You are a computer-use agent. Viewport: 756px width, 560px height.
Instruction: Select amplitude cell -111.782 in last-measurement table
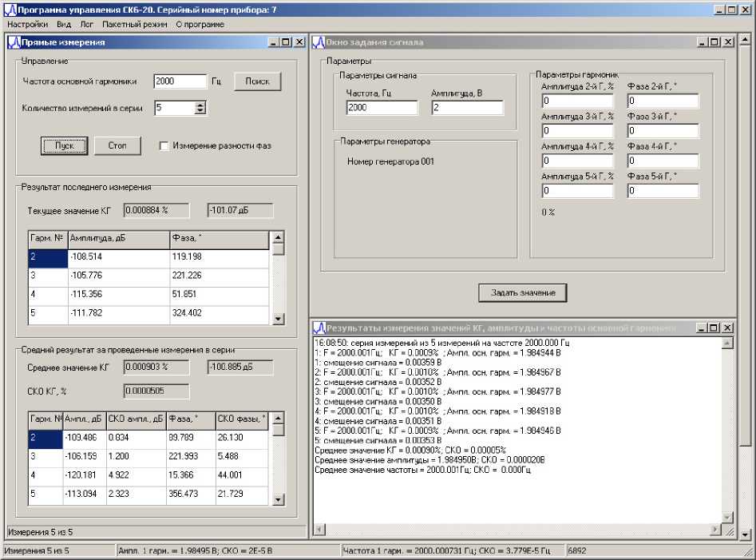click(x=119, y=313)
